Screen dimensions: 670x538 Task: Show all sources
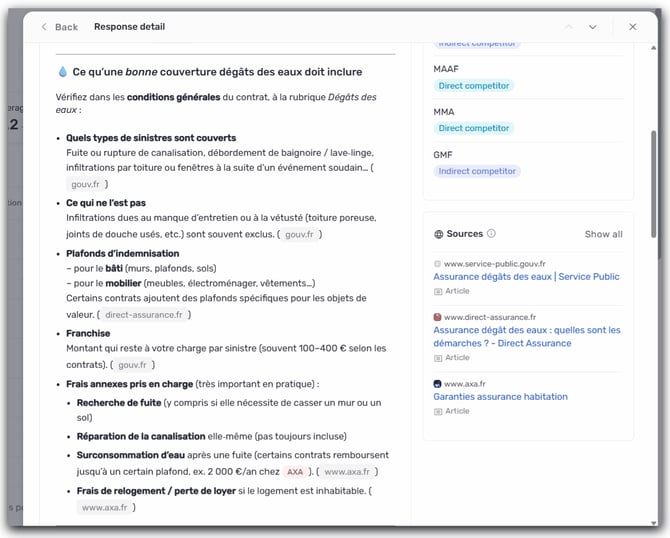pyautogui.click(x=603, y=234)
